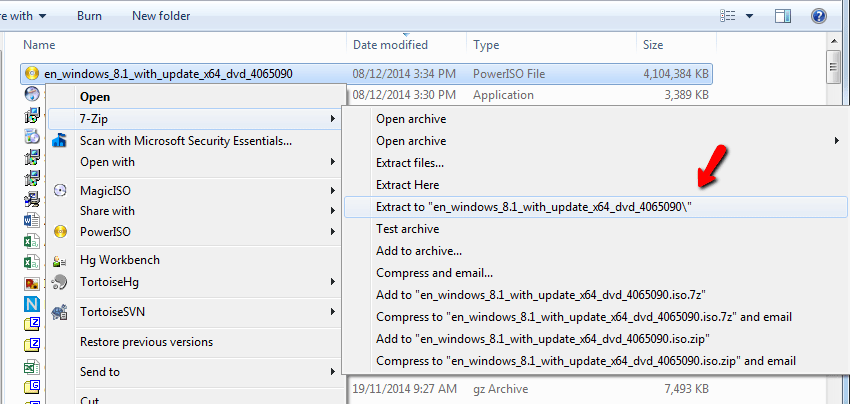Viewport: 850px width, 404px height.
Task: Click the 7,493 KB size cell
Action: [x=686, y=389]
